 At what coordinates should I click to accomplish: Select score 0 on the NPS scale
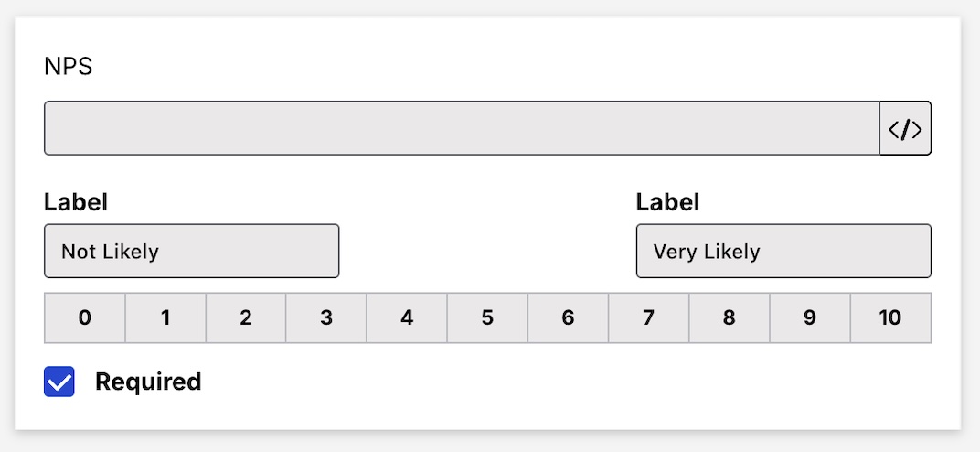click(x=85, y=318)
